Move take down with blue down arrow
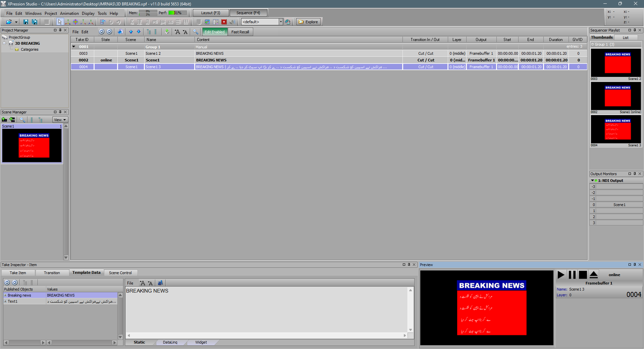 tap(139, 32)
